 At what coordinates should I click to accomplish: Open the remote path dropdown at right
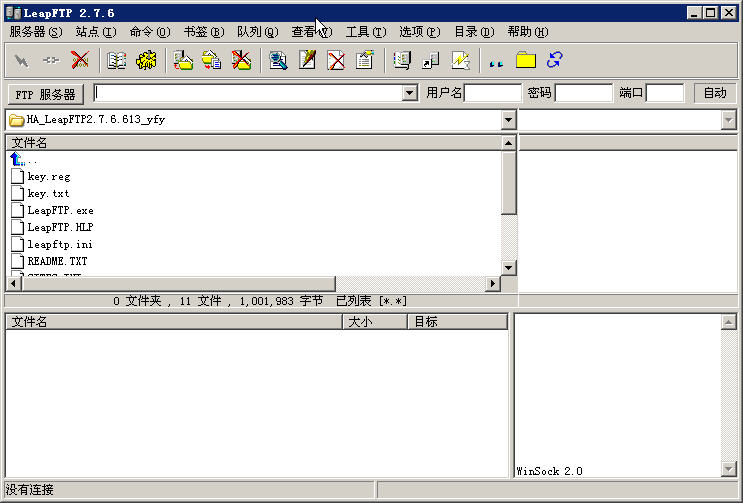(x=728, y=120)
